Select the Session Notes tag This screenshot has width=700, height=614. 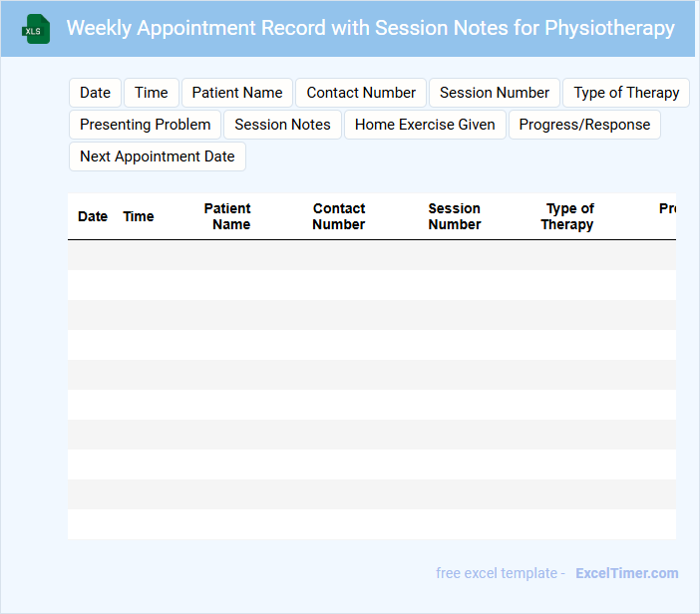click(282, 125)
